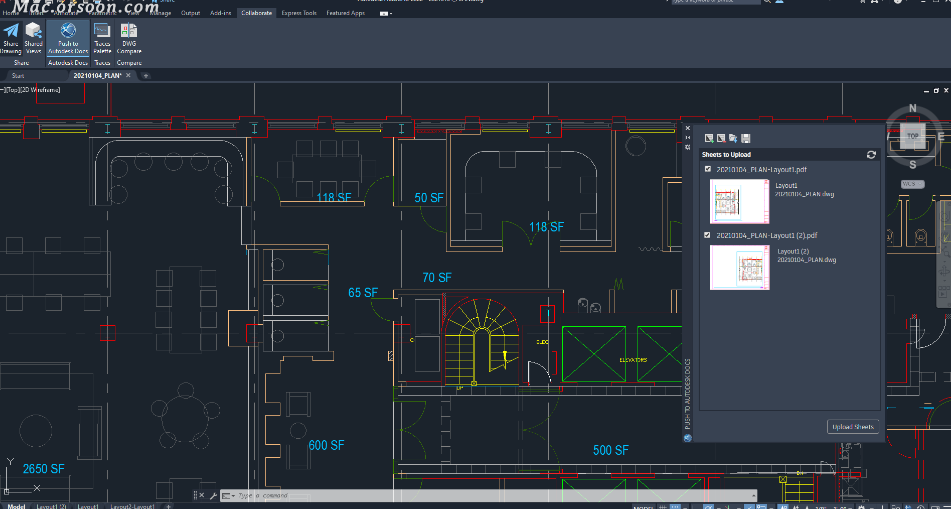Image resolution: width=951 pixels, height=509 pixels.
Task: Switch to the Collaborate ribbon tab
Action: pos(257,13)
